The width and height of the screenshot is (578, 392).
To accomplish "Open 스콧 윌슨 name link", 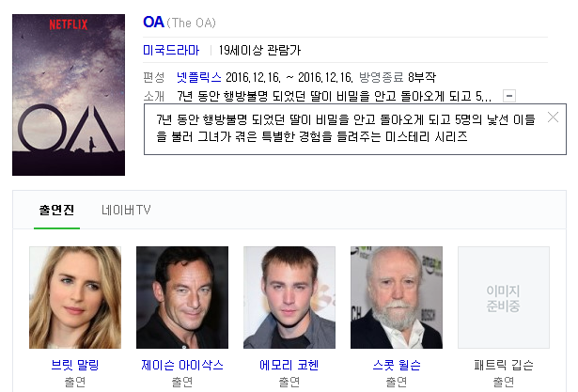I will click(x=397, y=365).
